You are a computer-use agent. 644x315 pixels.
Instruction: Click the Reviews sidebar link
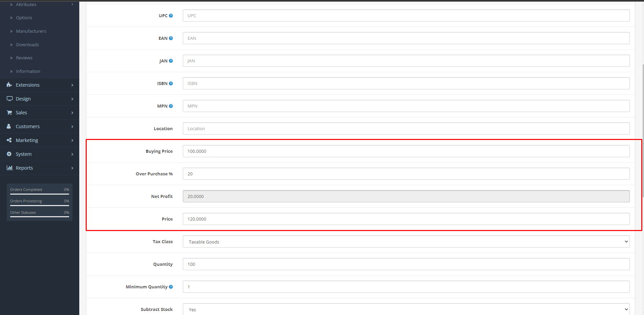(x=24, y=58)
